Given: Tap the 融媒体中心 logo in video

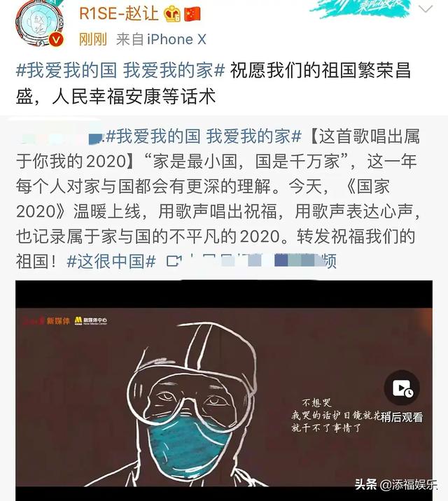Looking at the screenshot, I should [x=91, y=320].
